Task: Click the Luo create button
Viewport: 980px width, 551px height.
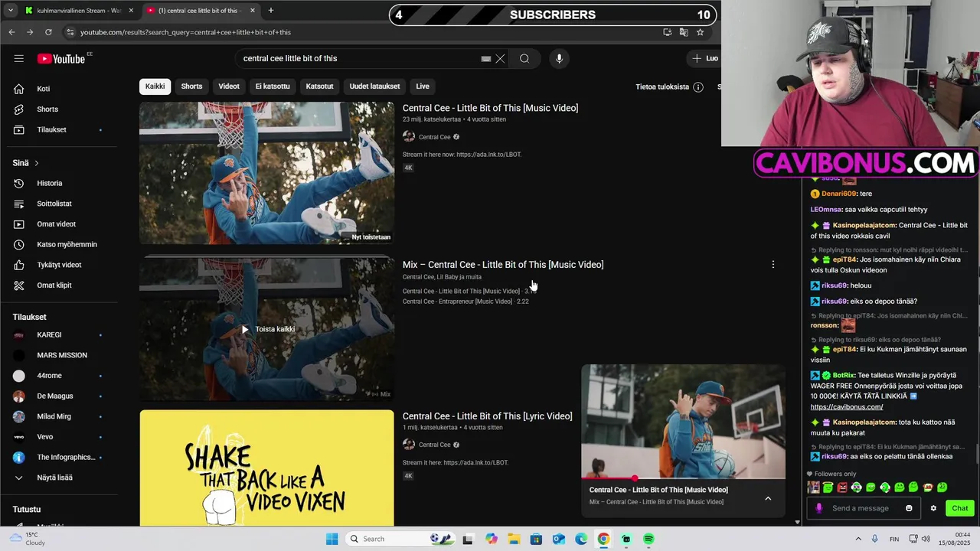Action: click(704, 58)
